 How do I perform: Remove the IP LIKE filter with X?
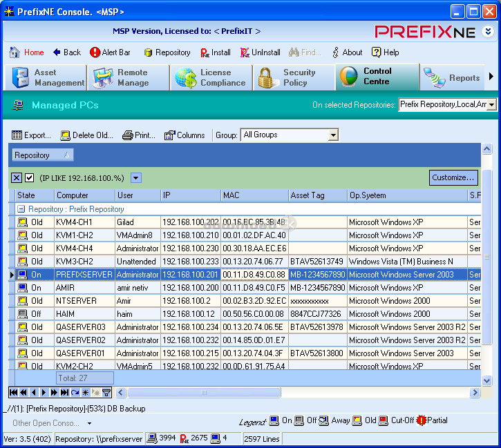click(17, 178)
